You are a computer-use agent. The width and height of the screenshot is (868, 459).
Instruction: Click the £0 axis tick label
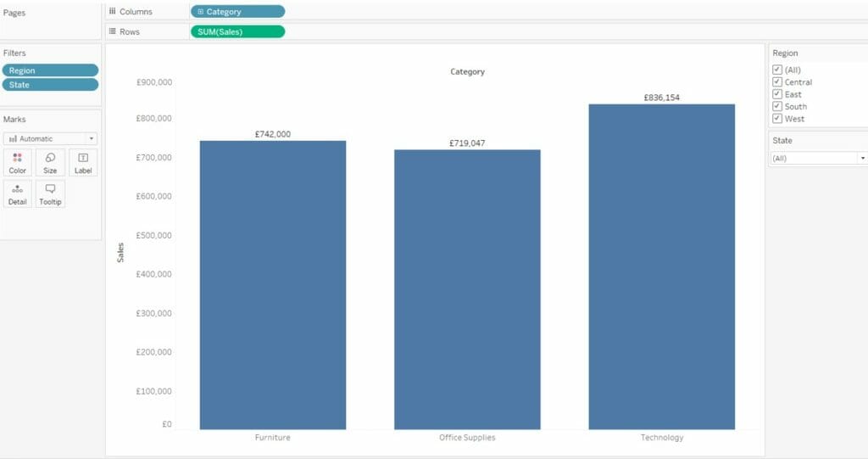tap(167, 424)
